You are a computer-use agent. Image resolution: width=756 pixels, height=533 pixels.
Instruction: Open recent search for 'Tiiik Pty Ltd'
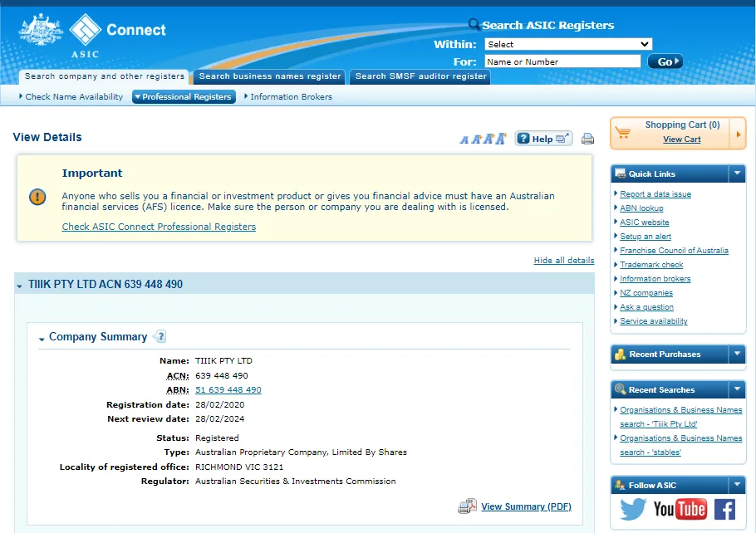click(680, 417)
